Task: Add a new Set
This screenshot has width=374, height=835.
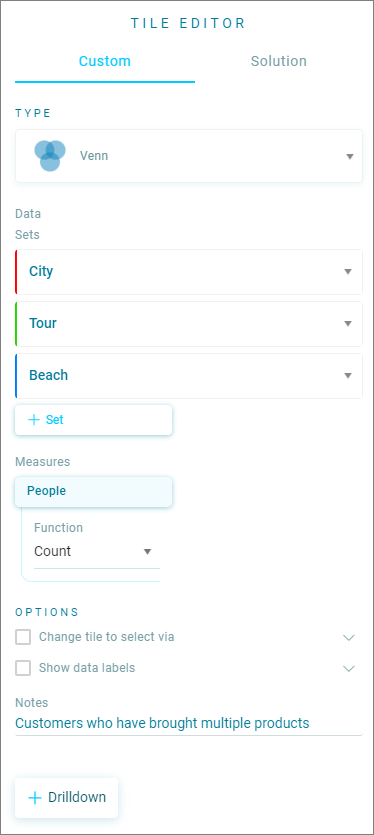Action: tap(94, 420)
